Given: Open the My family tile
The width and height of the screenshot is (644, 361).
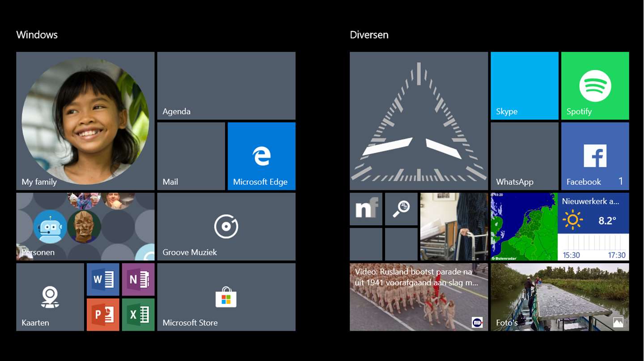Looking at the screenshot, I should (85, 121).
